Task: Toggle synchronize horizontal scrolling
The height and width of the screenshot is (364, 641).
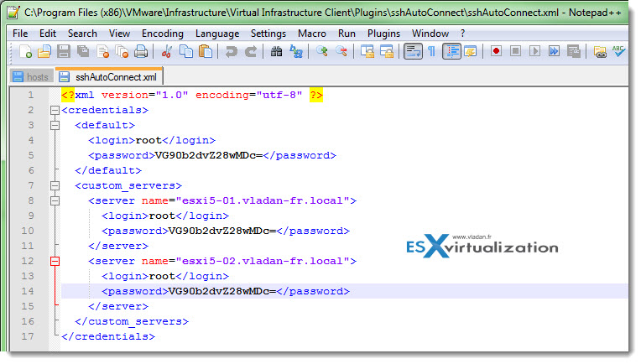Action: pyautogui.click(x=387, y=51)
